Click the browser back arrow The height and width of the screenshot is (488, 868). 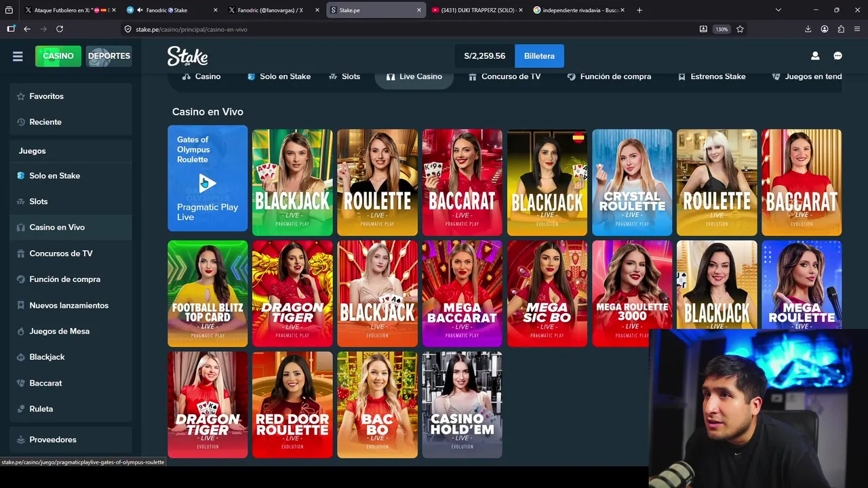(27, 29)
